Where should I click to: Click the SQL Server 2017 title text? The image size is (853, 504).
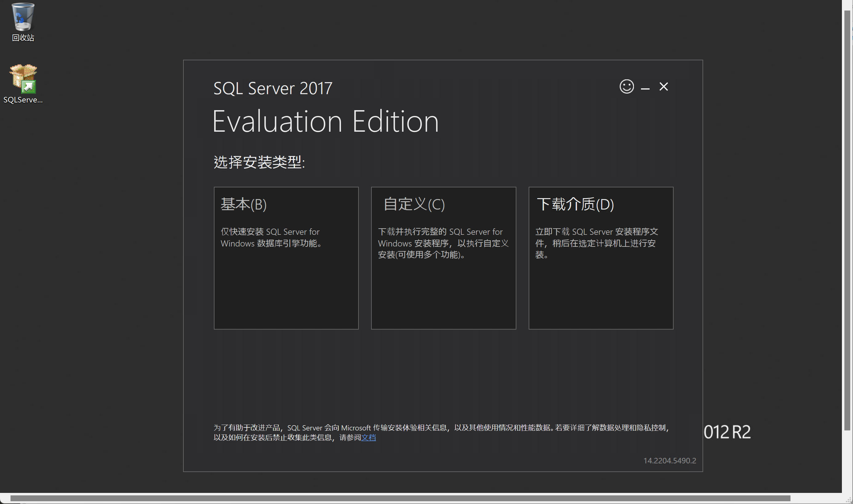(273, 88)
